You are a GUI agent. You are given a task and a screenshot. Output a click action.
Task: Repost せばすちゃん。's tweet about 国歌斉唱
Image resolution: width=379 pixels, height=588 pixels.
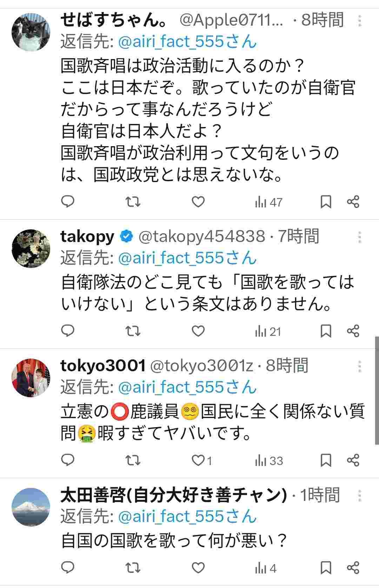point(133,202)
